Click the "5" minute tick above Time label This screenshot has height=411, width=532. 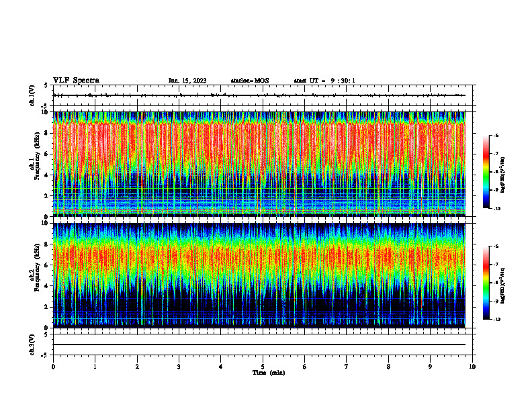pyautogui.click(x=263, y=367)
